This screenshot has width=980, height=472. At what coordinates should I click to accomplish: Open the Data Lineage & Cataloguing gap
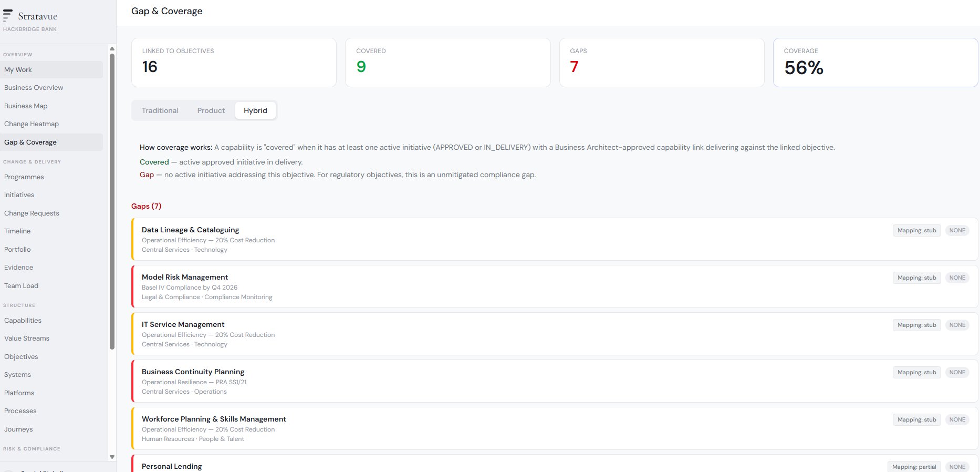click(190, 230)
